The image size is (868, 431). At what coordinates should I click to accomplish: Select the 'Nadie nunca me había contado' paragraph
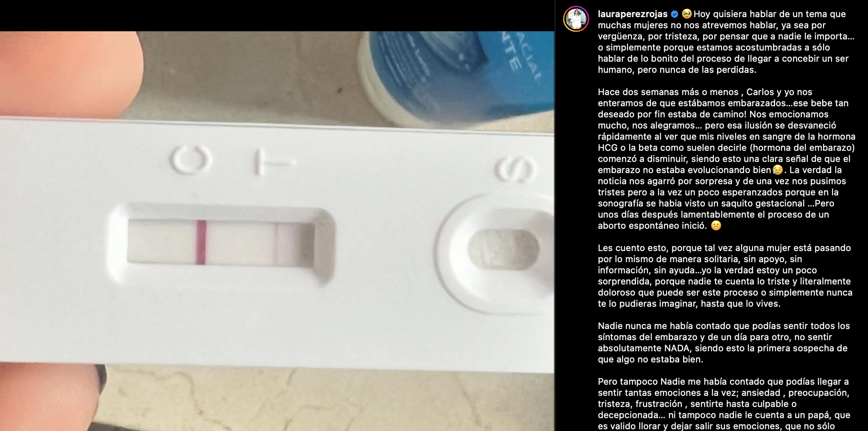pyautogui.click(x=724, y=343)
